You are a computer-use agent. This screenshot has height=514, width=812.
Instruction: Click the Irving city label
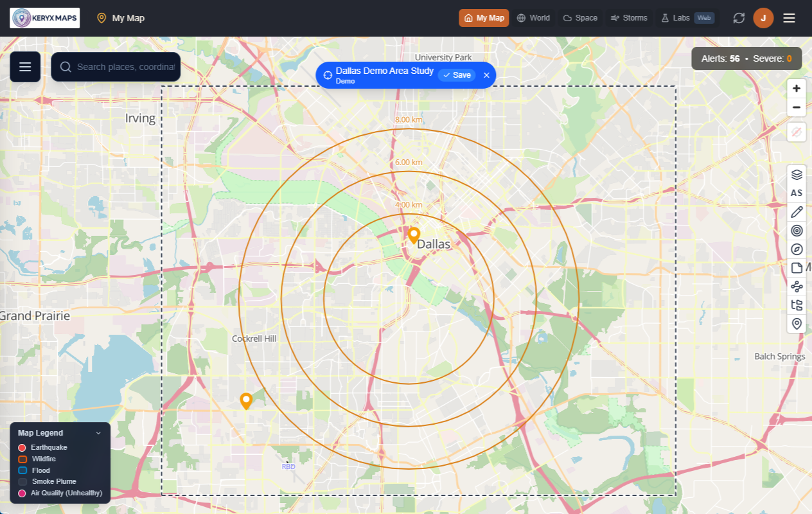pyautogui.click(x=140, y=118)
